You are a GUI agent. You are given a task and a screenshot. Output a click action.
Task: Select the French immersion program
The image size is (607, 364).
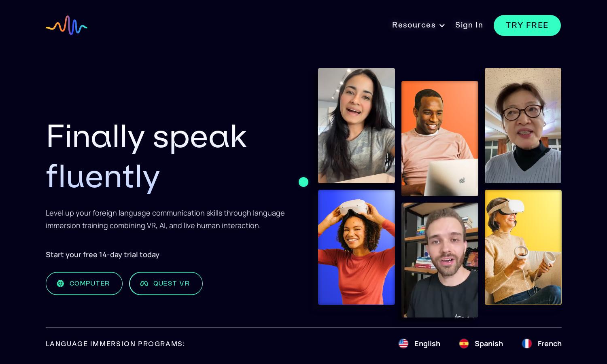pyautogui.click(x=542, y=344)
